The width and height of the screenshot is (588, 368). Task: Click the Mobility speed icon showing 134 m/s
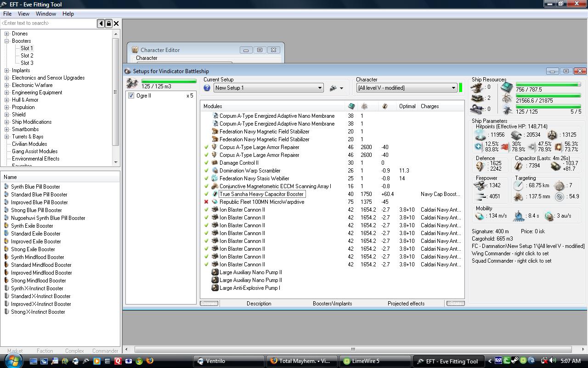click(481, 216)
